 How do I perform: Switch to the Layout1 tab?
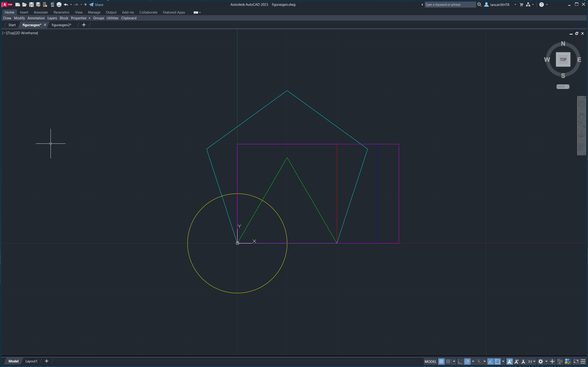tap(31, 361)
